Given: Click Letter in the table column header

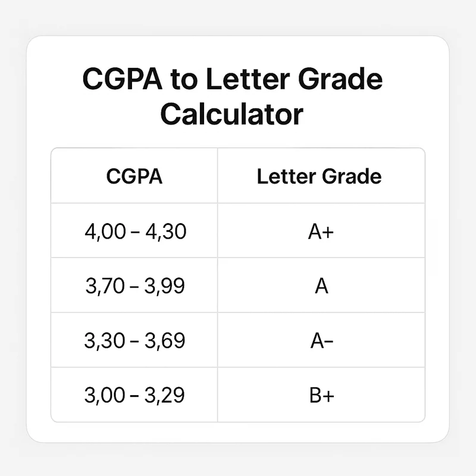Looking at the screenshot, I should pyautogui.click(x=286, y=176).
